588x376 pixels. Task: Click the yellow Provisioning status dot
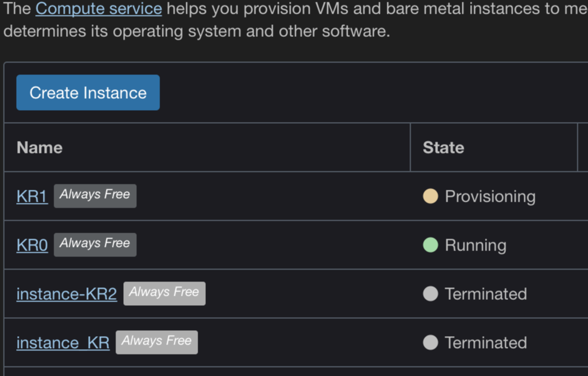click(x=430, y=196)
